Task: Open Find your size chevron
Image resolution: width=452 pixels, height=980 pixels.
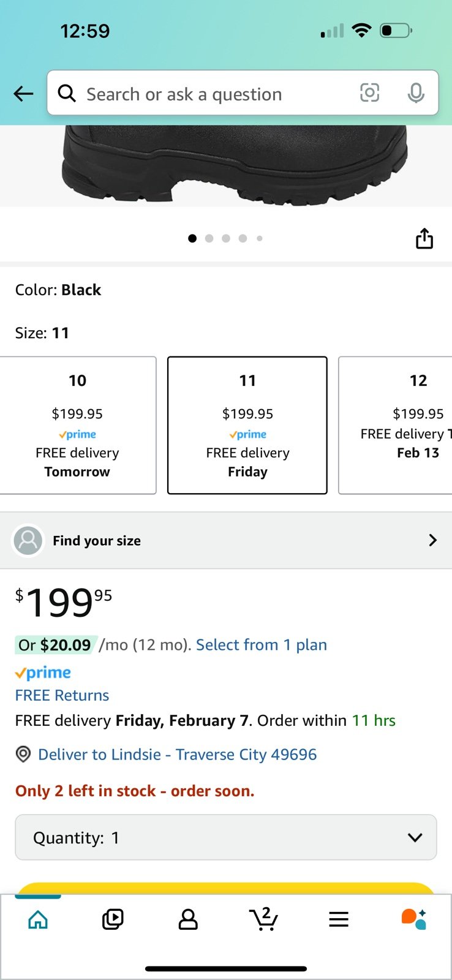Action: [x=432, y=540]
